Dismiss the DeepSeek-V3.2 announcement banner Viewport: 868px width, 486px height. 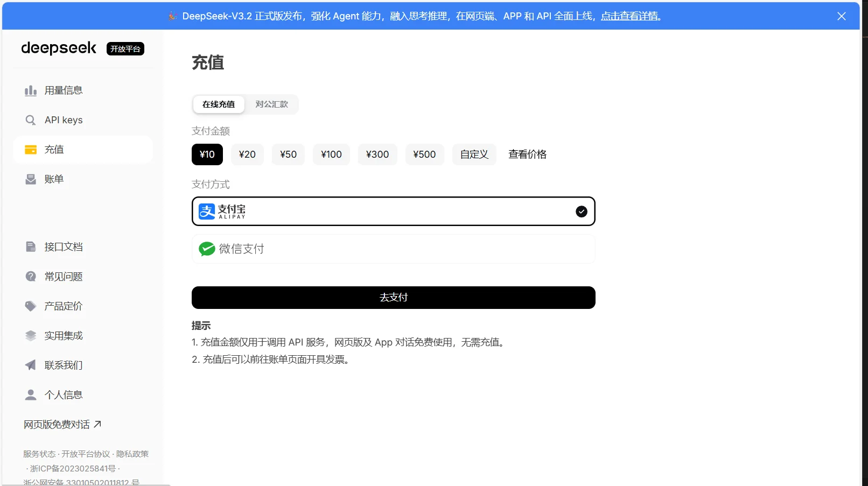841,16
